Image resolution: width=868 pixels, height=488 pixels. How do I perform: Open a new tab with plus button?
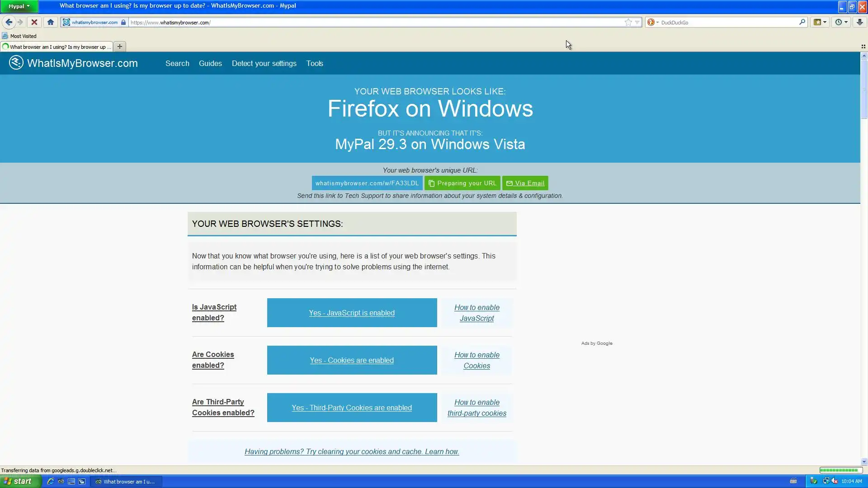click(x=120, y=47)
